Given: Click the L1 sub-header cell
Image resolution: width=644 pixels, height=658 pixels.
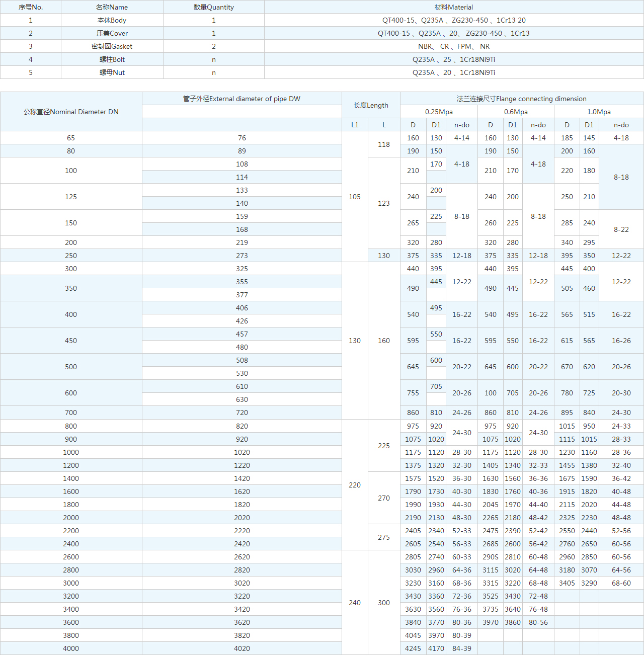Looking at the screenshot, I should pos(355,125).
